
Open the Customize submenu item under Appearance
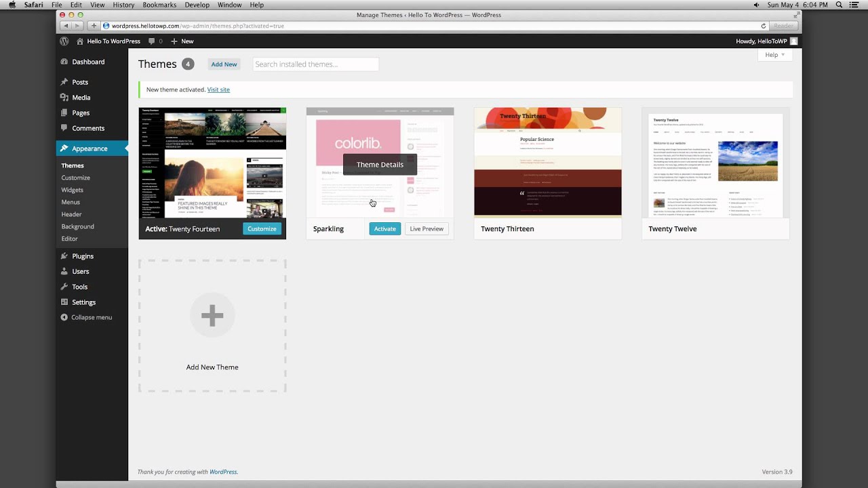click(75, 178)
